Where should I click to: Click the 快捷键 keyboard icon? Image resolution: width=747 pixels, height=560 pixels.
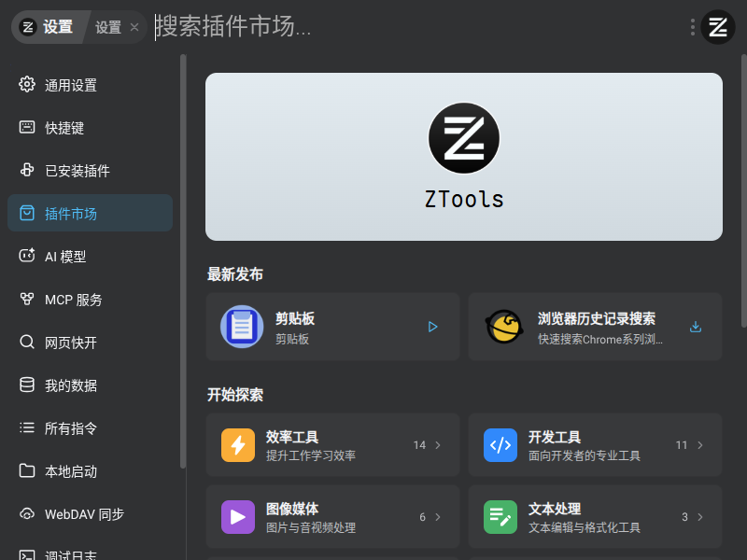click(x=27, y=127)
